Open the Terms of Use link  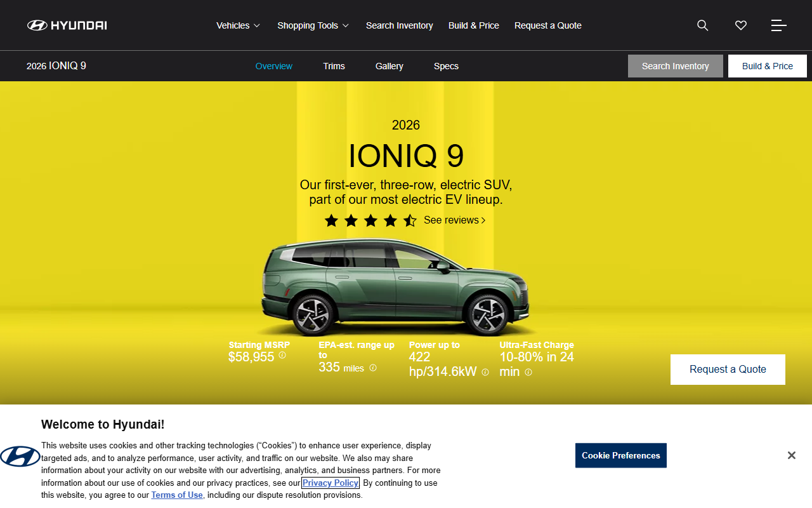[177, 495]
